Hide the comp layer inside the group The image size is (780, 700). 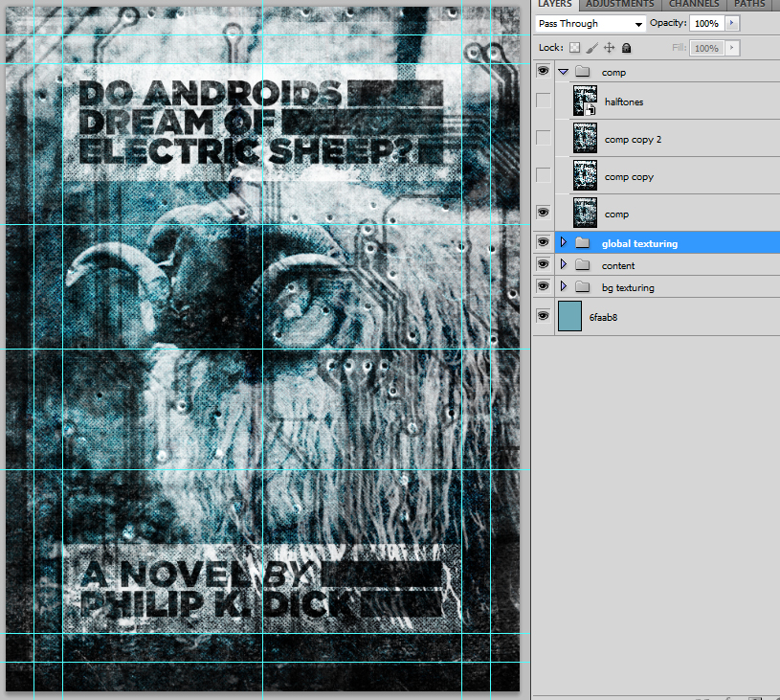pos(544,213)
